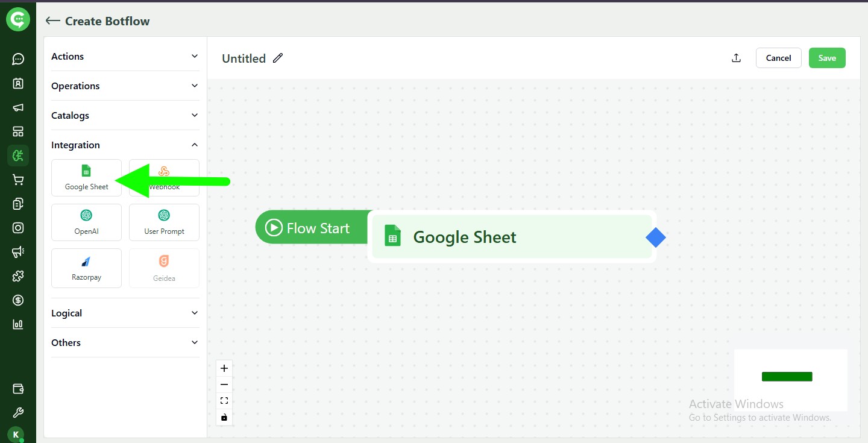The image size is (868, 443).
Task: Toggle the canvas lock control
Action: [x=224, y=417]
